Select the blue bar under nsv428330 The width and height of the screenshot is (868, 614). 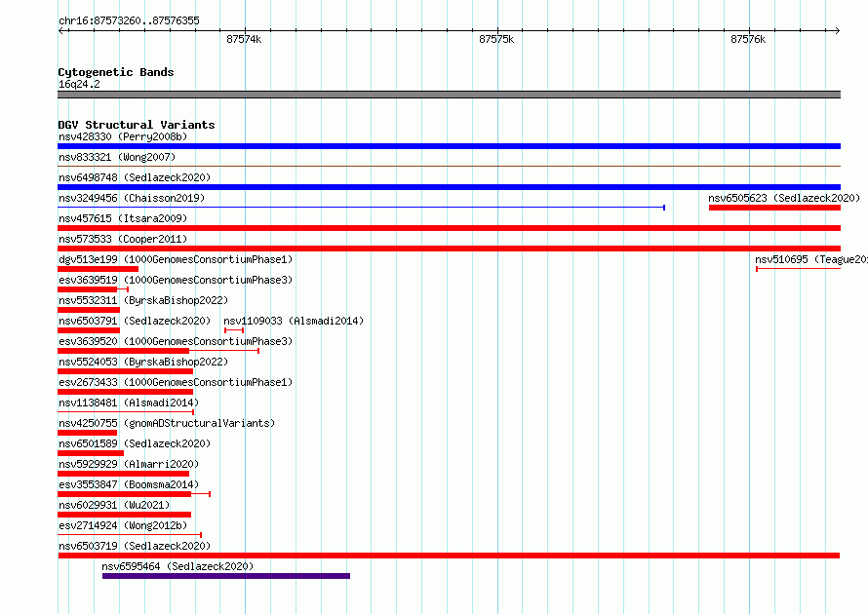point(449,146)
